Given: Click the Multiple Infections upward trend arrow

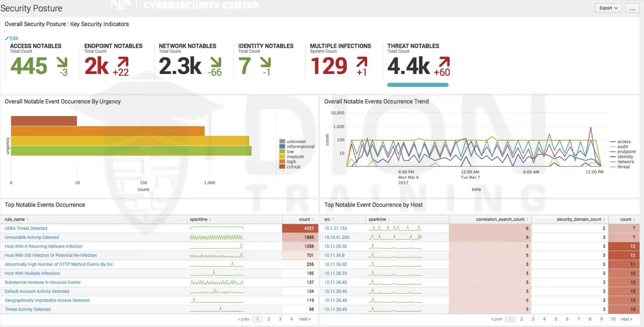Looking at the screenshot, I should point(362,63).
